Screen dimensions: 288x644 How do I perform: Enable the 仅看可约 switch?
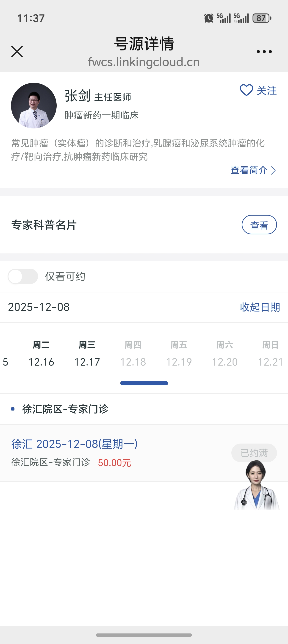tap(23, 276)
